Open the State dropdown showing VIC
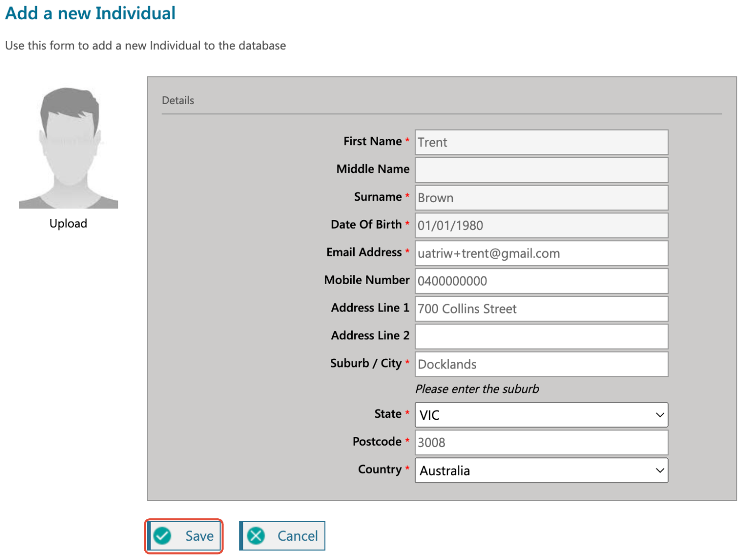Image resolution: width=746 pixels, height=560 pixels. (x=541, y=415)
